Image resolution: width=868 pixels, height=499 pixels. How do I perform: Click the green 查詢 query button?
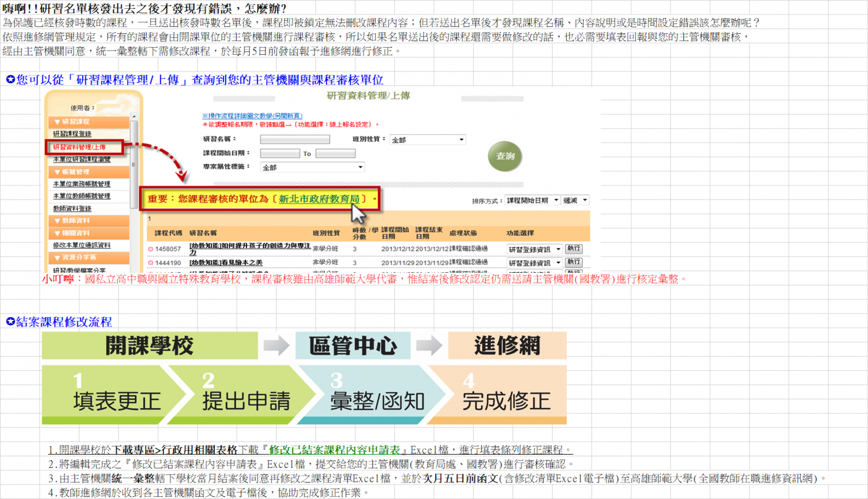tap(505, 156)
